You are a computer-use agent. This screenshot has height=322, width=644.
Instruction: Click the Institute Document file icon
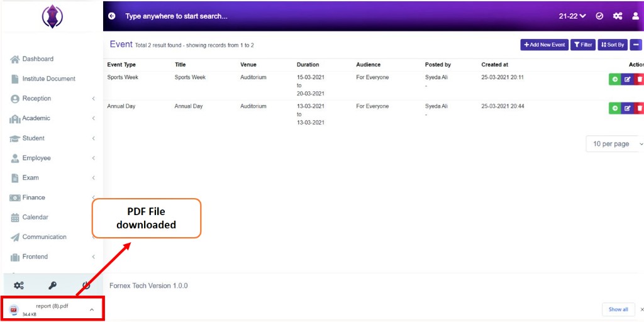pos(15,79)
